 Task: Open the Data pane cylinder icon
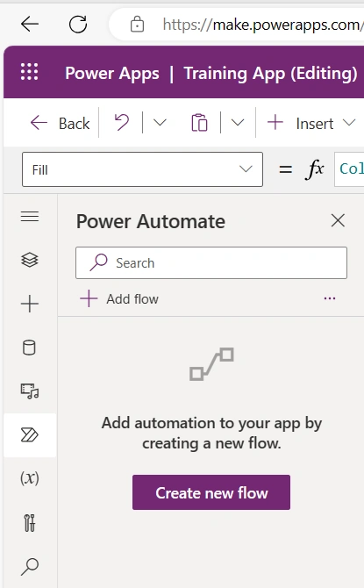pyautogui.click(x=29, y=348)
